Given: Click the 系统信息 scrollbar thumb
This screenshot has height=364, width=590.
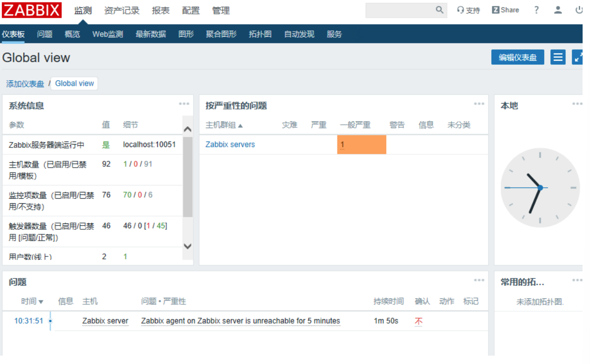Looking at the screenshot, I should point(188,177).
